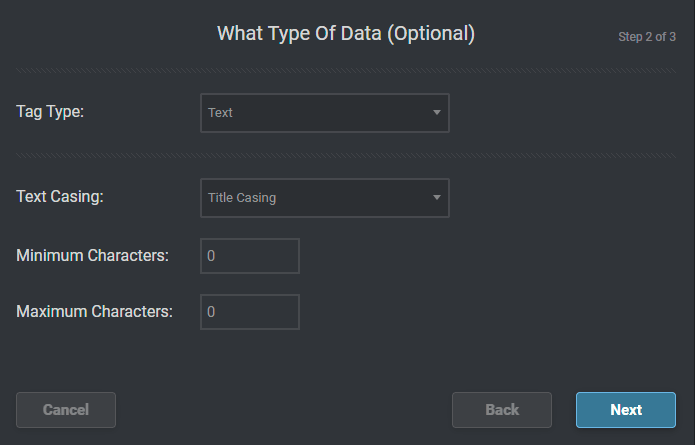This screenshot has width=695, height=445.
Task: Click the dotted separator below the heading
Action: (347, 70)
